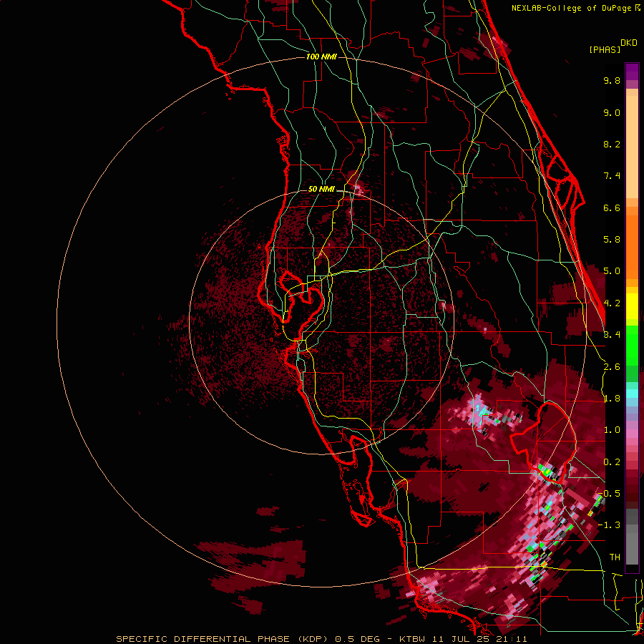Image resolution: width=644 pixels, height=644 pixels.
Task: Click the TH threshold label on the scale
Action: tap(615, 557)
